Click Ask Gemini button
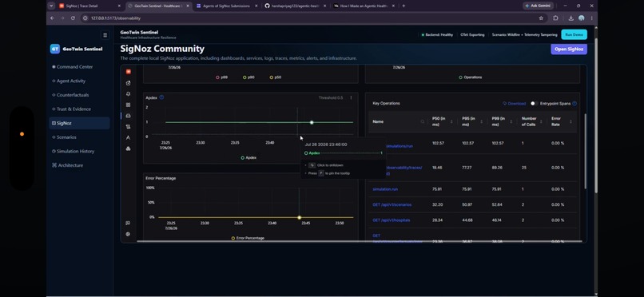The image size is (644, 297). (539, 6)
